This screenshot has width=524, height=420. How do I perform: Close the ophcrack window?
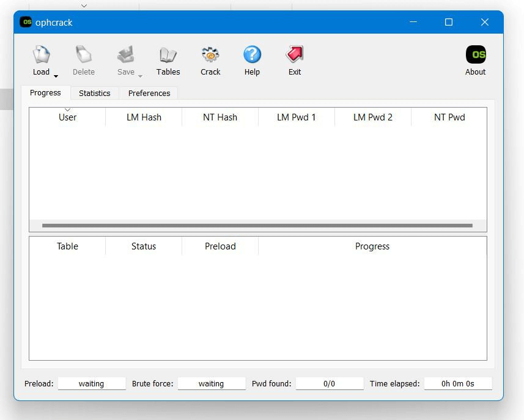485,22
